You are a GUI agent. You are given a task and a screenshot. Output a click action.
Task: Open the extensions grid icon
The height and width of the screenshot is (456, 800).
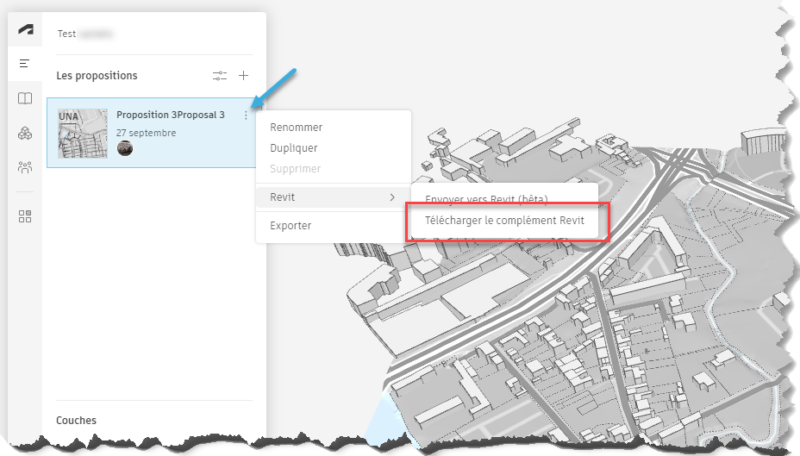coord(25,216)
